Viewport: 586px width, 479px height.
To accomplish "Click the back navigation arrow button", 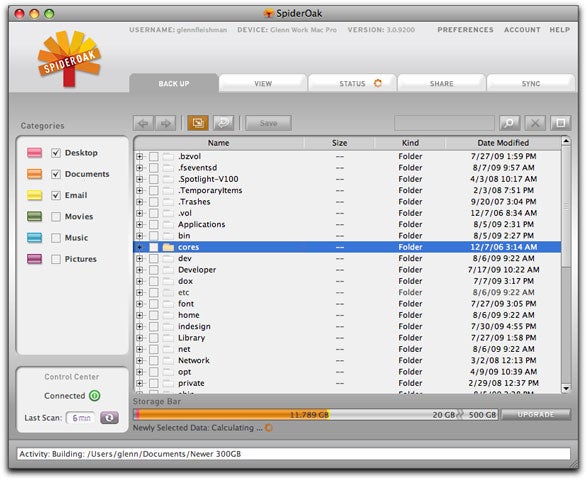I will pos(143,123).
